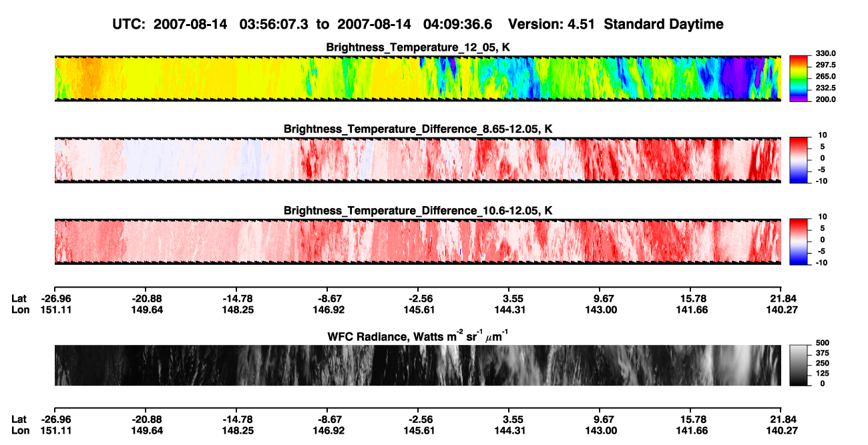
Task: Click latitude -2.56 on the upper axis
Action: click(x=420, y=298)
